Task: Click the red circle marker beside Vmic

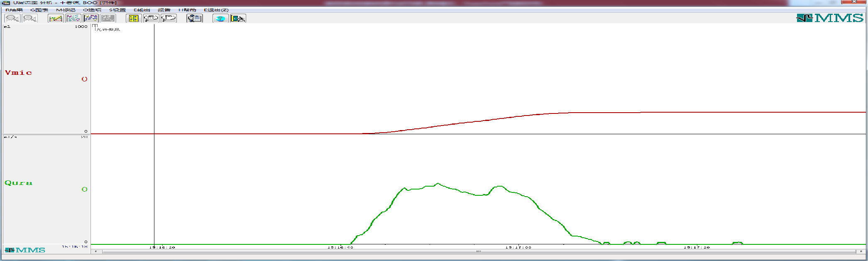Action: [84, 79]
